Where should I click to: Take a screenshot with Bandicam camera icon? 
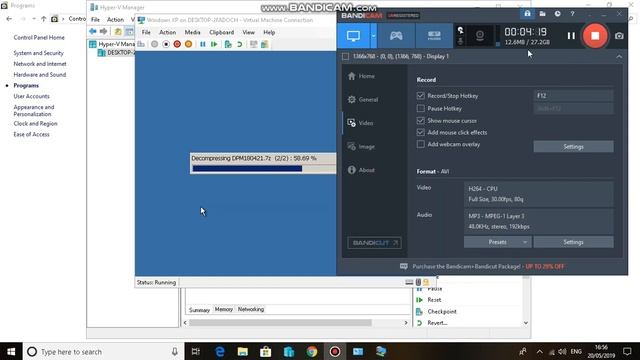pos(619,36)
